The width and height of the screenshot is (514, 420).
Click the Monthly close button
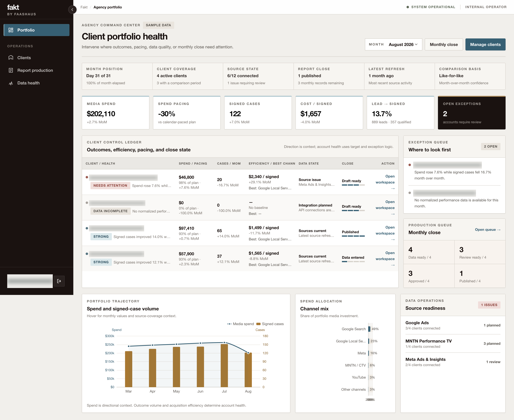click(x=444, y=44)
